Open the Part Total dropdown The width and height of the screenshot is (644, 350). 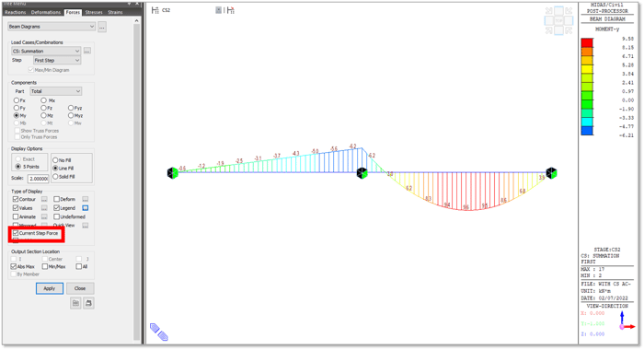(x=56, y=91)
